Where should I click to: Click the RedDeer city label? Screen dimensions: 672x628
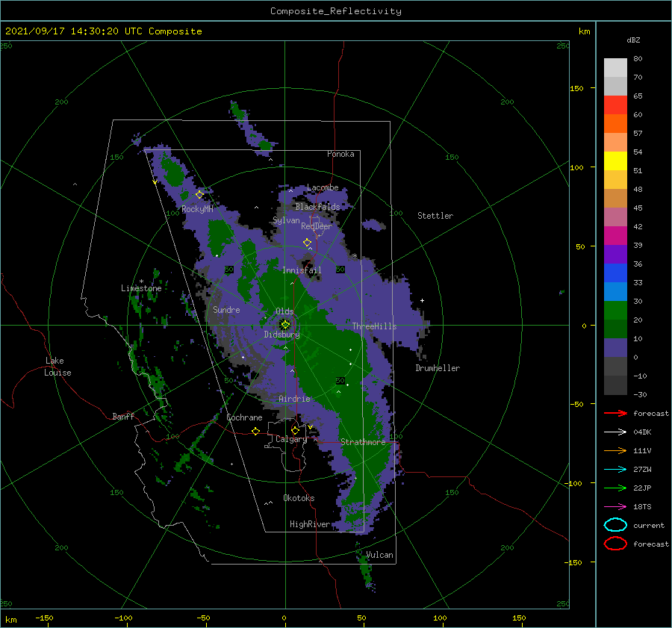[317, 226]
